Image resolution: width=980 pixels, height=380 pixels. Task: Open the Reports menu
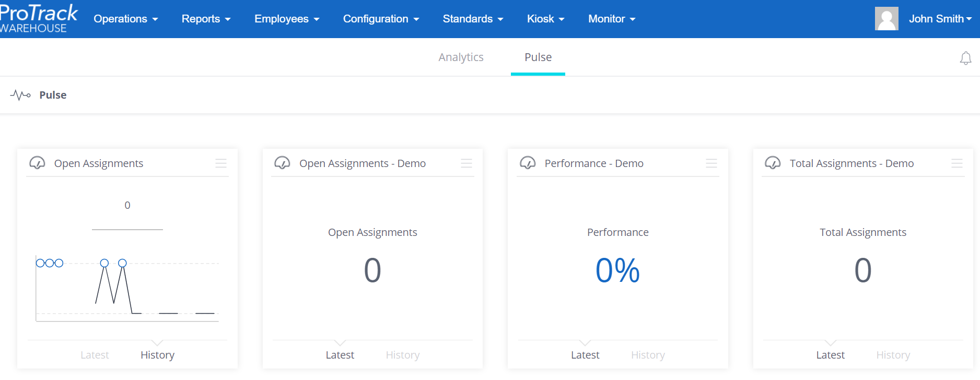[x=206, y=19]
